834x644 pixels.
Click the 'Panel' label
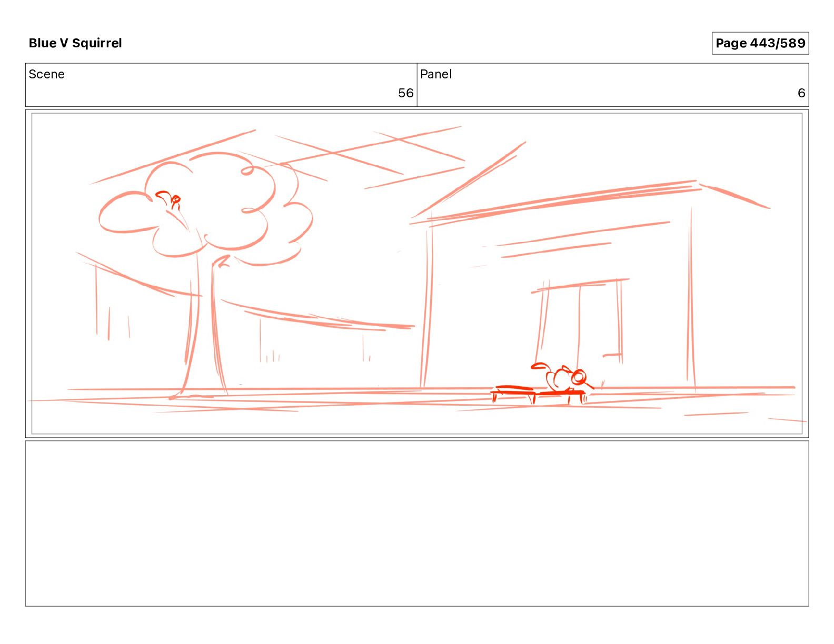pyautogui.click(x=436, y=74)
